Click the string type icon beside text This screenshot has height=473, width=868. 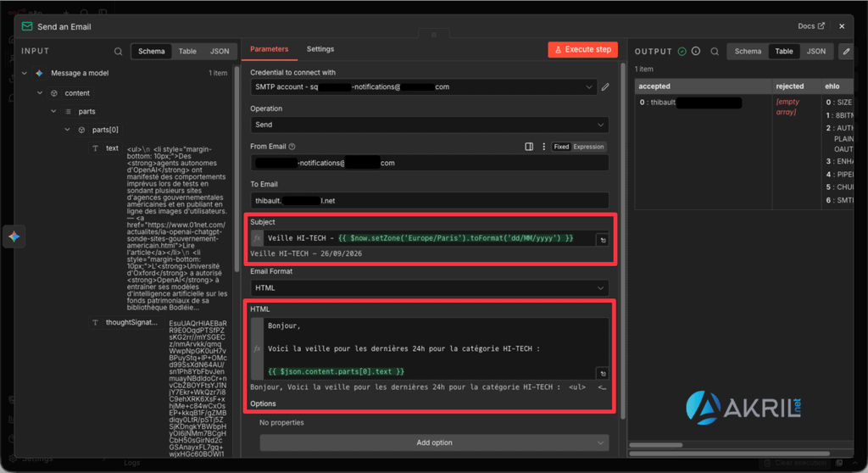coord(95,148)
